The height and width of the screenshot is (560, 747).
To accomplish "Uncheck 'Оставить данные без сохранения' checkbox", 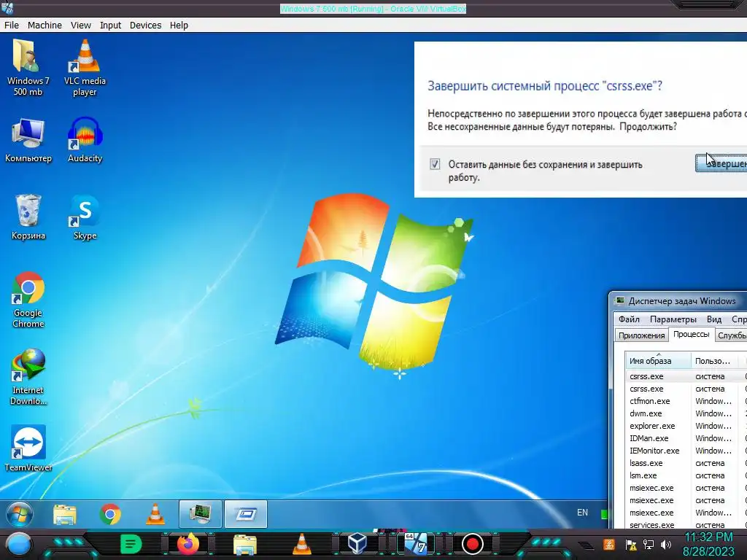I will click(435, 164).
